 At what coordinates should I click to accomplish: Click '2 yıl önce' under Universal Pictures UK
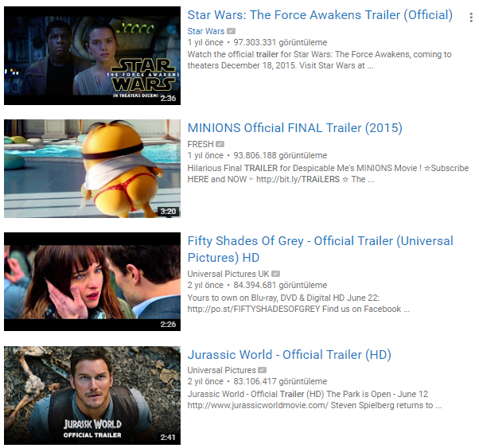pyautogui.click(x=205, y=285)
